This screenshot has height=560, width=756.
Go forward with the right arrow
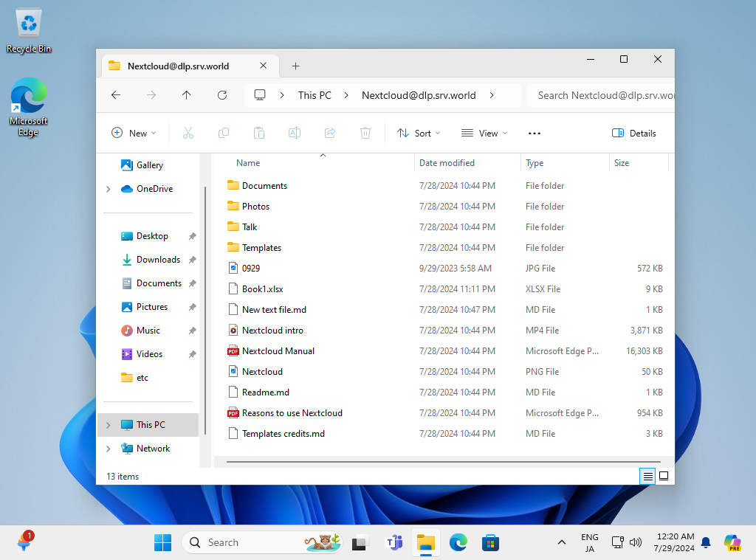point(151,95)
